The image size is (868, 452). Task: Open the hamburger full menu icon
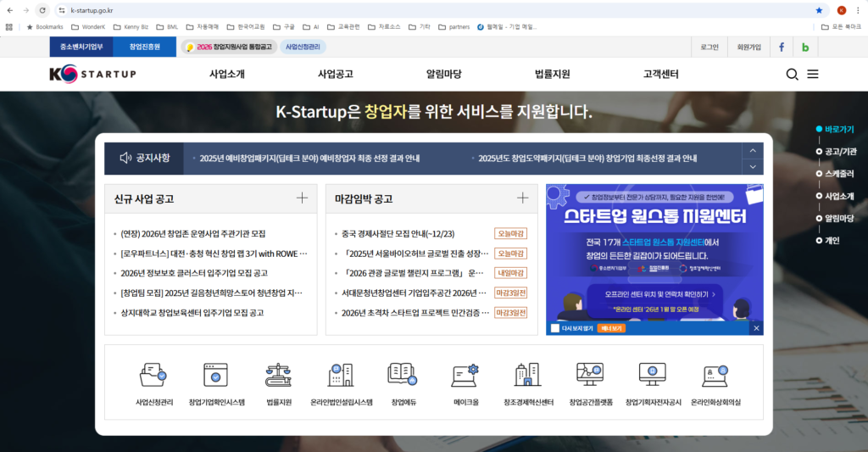click(x=813, y=75)
